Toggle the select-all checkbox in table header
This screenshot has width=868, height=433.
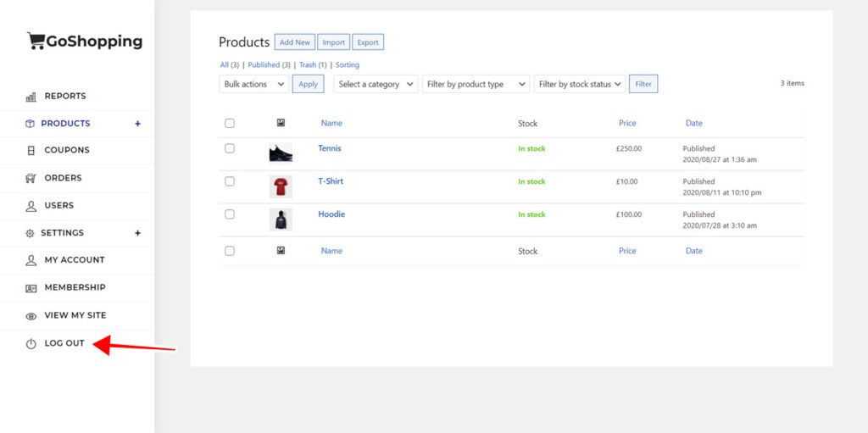tap(230, 123)
